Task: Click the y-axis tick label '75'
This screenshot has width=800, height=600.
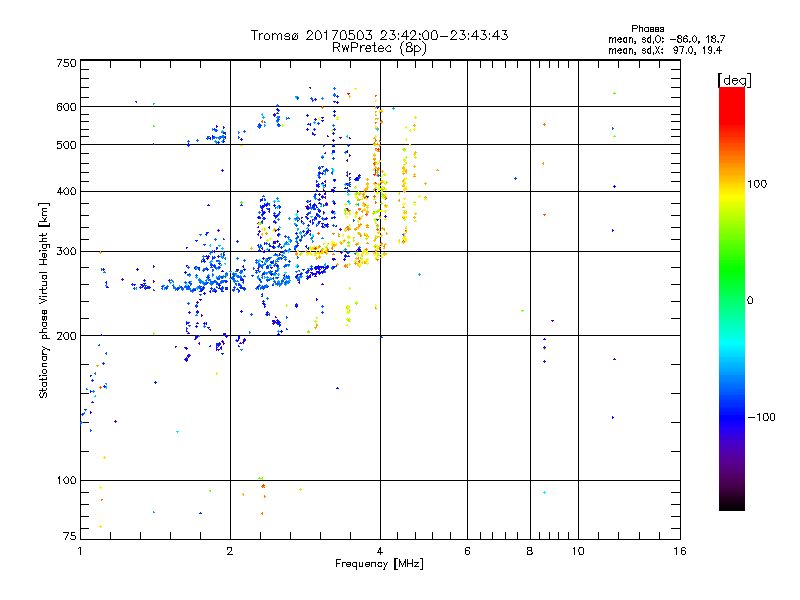Action: 70,536
